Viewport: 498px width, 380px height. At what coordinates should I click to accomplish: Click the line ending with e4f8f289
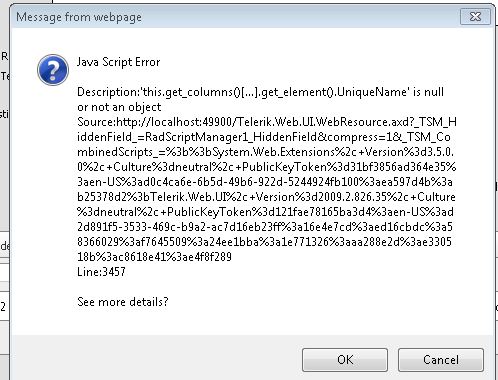154,257
